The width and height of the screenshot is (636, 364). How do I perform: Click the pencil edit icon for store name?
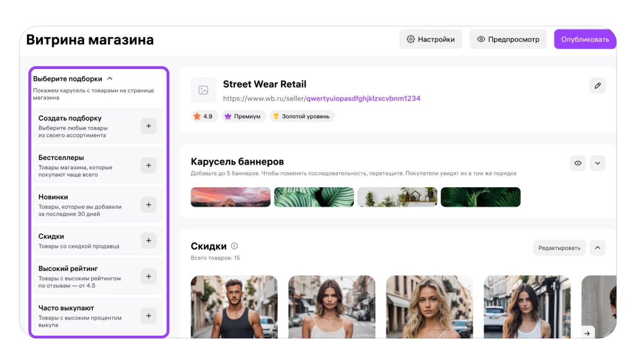point(598,86)
